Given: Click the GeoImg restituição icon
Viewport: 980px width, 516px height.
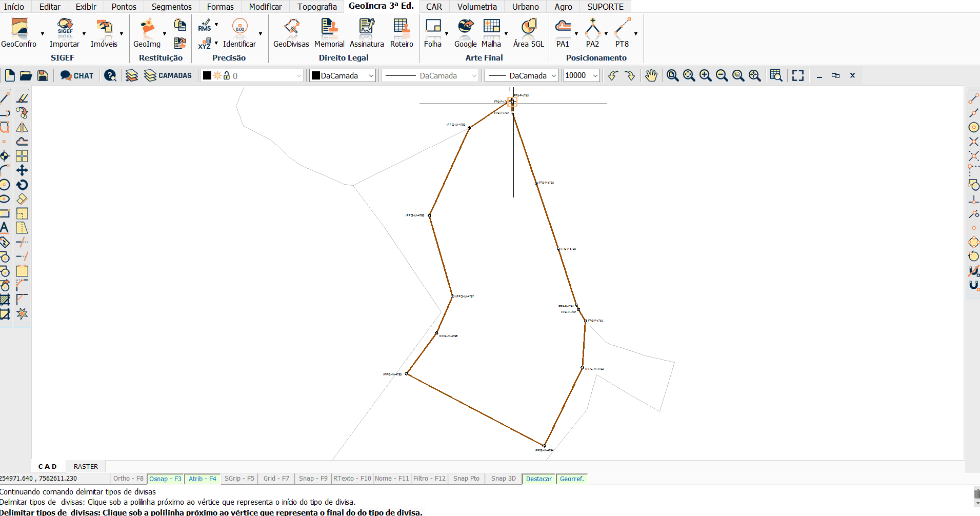Looking at the screenshot, I should 147,33.
